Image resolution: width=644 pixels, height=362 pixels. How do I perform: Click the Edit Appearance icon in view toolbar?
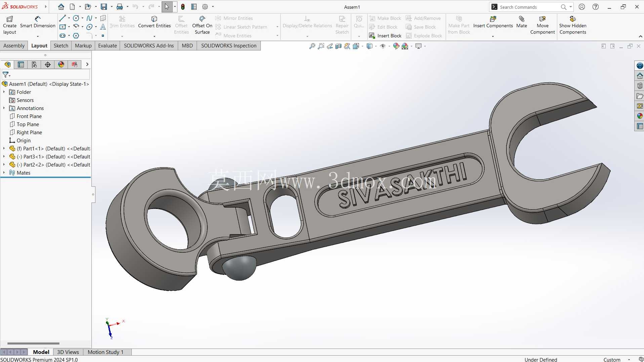click(x=396, y=46)
